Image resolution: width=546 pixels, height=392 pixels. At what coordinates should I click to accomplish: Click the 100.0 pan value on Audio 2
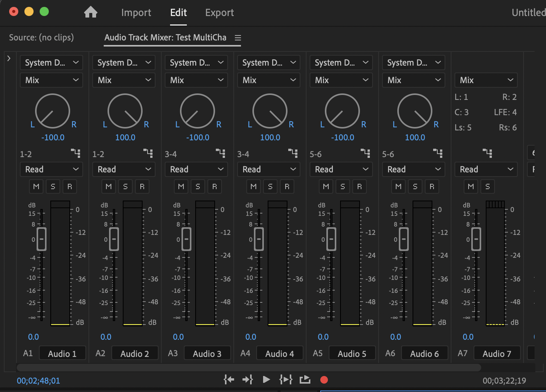125,137
